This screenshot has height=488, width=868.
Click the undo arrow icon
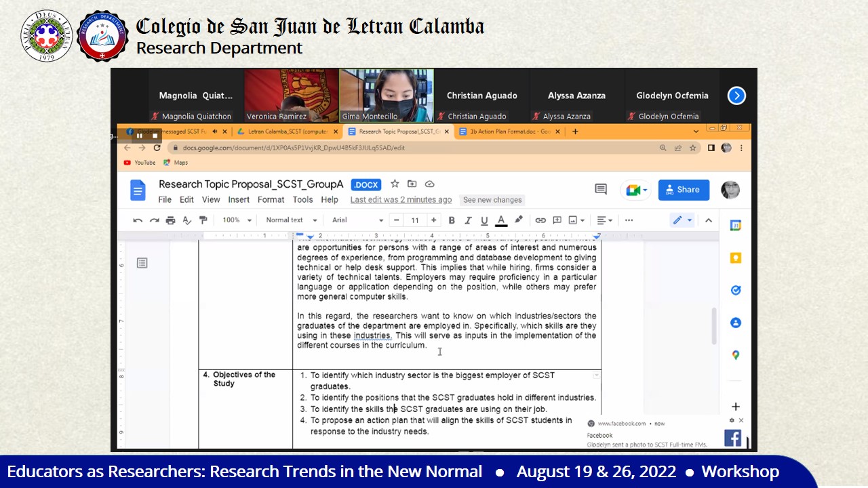138,220
